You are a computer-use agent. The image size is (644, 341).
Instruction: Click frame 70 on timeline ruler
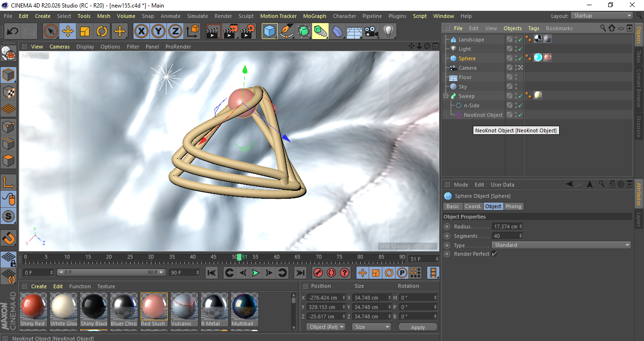(319, 257)
